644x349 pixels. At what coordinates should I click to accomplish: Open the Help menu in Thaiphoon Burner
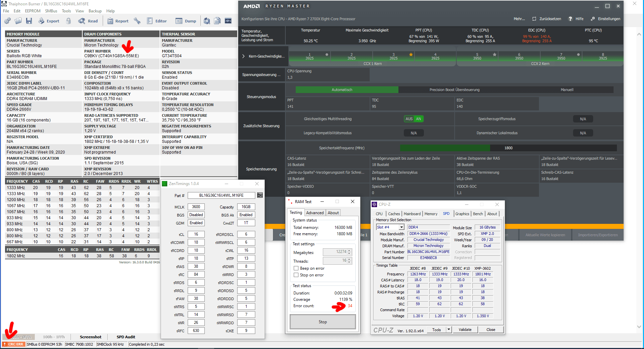click(110, 11)
